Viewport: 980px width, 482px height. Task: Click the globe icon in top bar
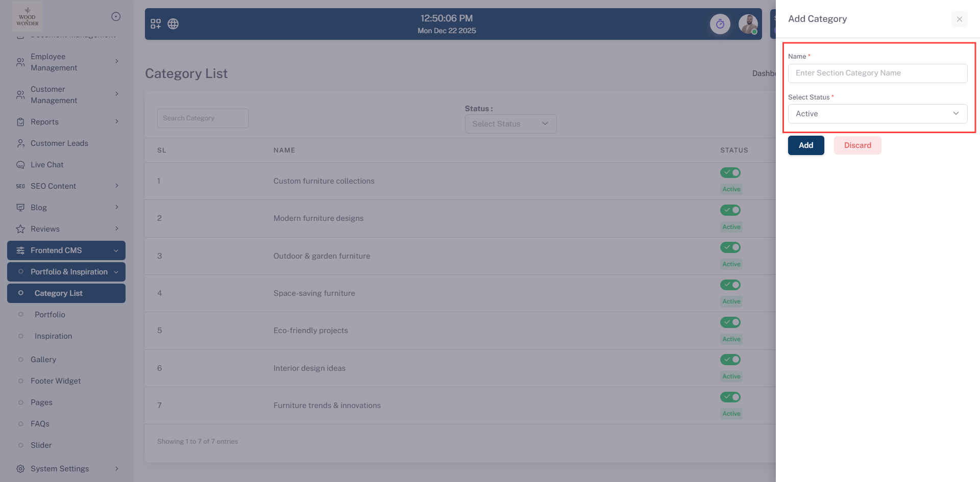click(173, 24)
